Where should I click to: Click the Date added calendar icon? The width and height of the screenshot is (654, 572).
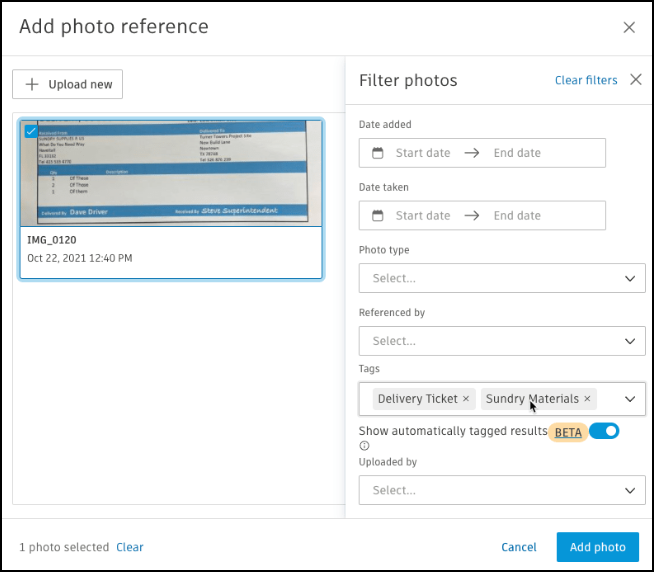click(x=378, y=153)
